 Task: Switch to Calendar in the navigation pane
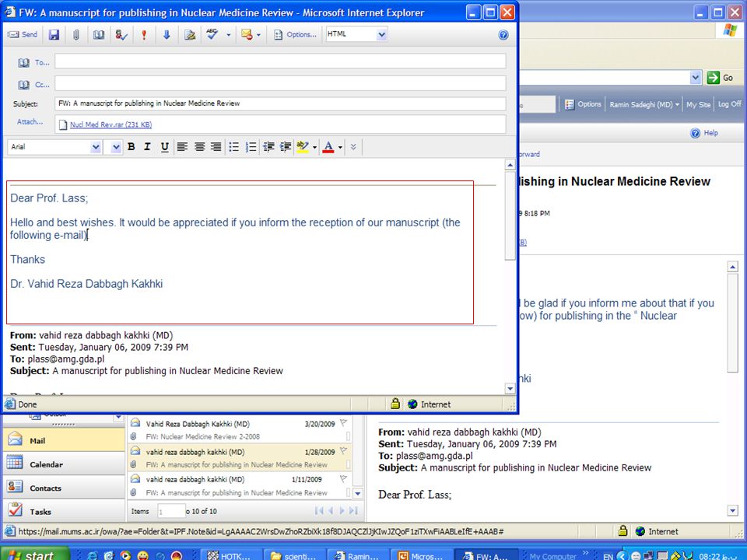tap(64, 464)
